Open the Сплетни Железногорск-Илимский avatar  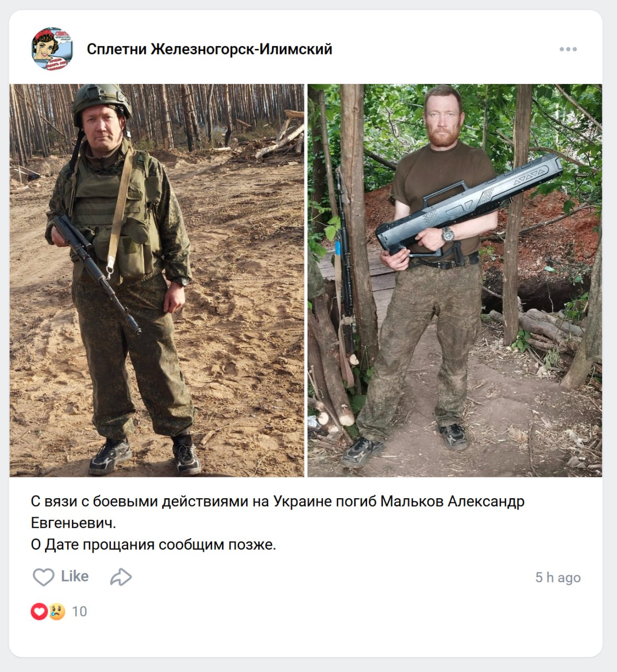53,49
